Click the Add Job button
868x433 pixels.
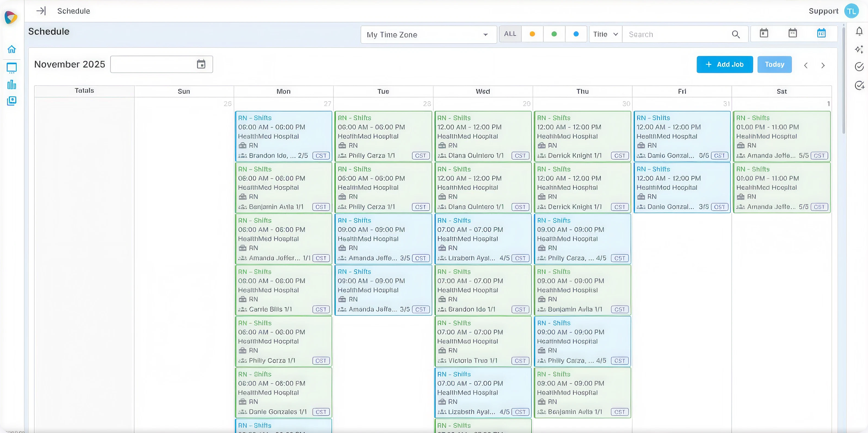tap(724, 64)
